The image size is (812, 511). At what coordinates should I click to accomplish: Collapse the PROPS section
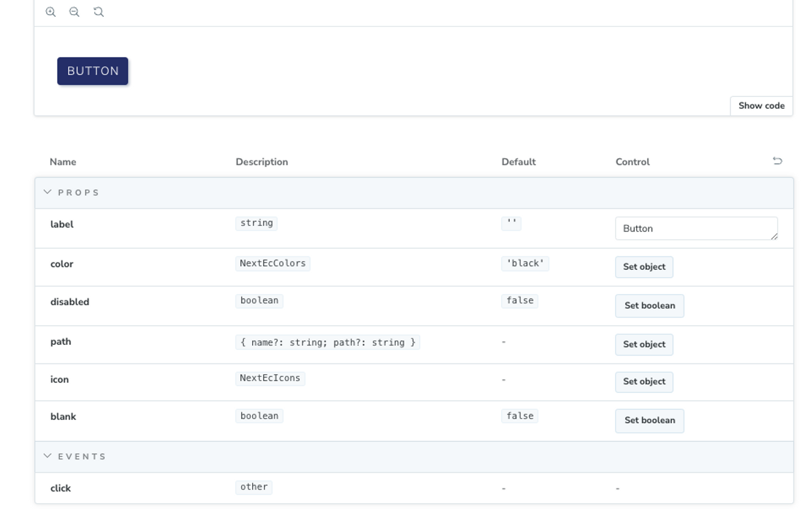[x=48, y=192]
